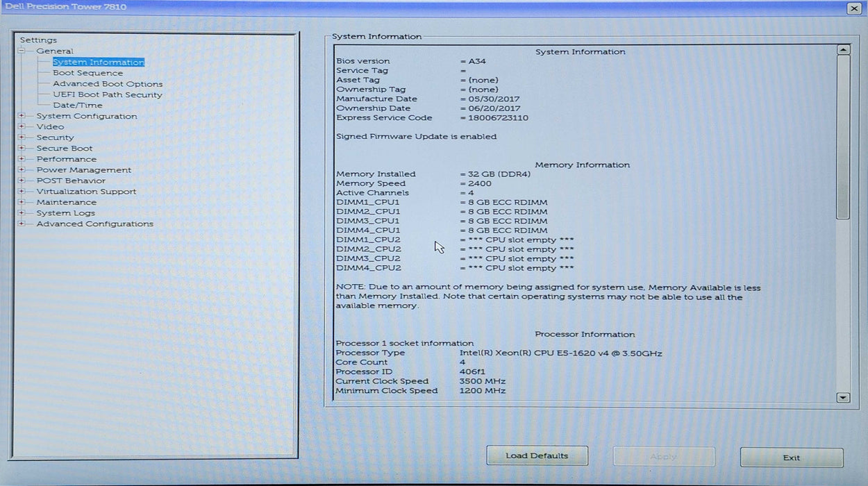
Task: Collapse the General tree node
Action: click(x=22, y=51)
